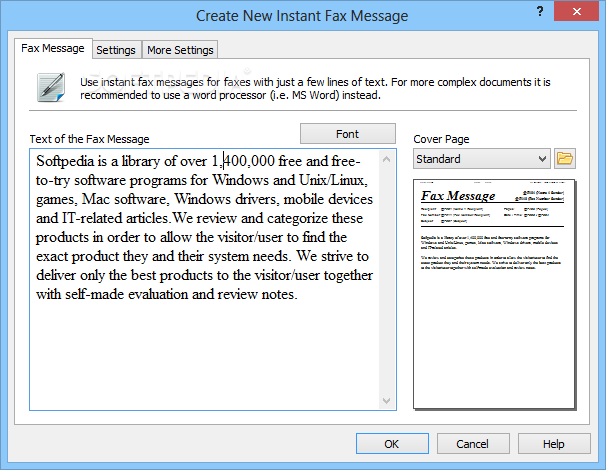
Task: Click the 'Cover Page' label
Action: pyautogui.click(x=441, y=139)
